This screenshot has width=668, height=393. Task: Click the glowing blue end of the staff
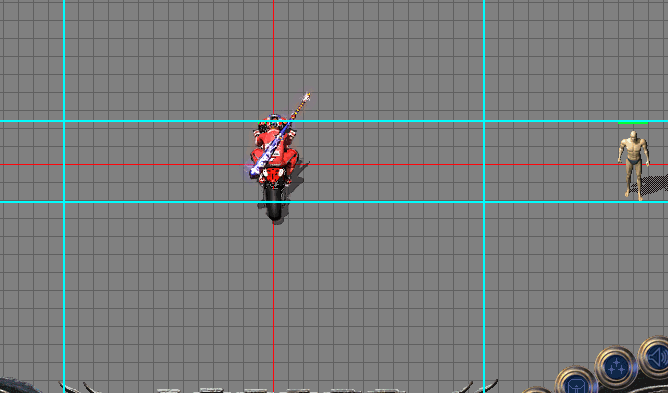(x=255, y=170)
